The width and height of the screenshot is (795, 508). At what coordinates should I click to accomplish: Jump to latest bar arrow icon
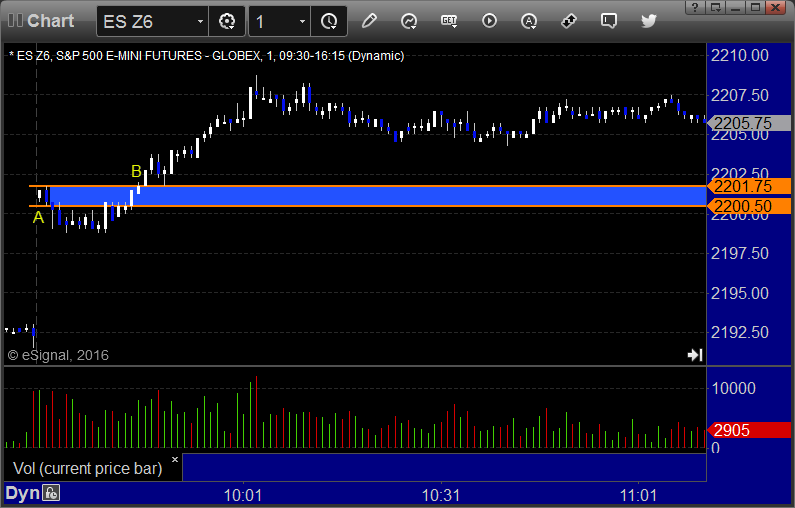pos(695,355)
